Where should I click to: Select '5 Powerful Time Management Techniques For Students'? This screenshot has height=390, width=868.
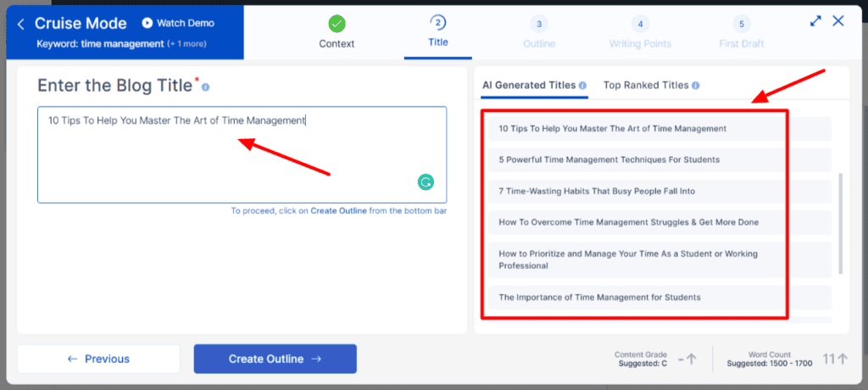tap(609, 159)
